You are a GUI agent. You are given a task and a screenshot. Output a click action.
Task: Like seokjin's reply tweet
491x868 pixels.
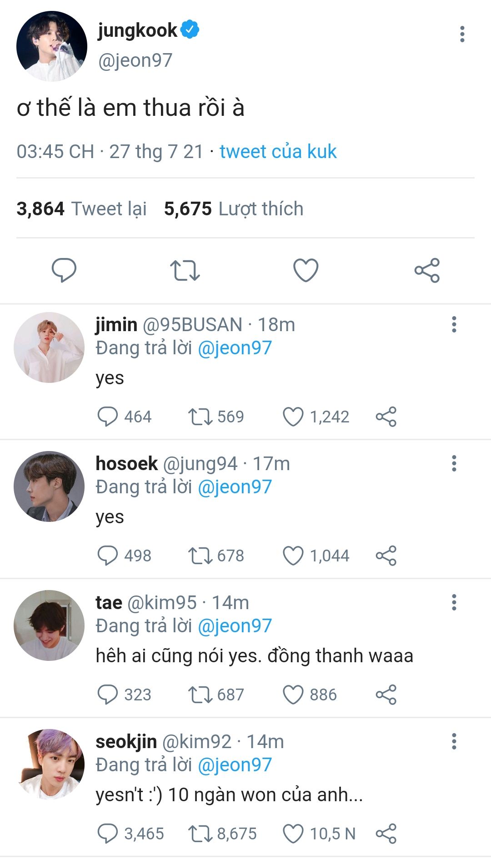click(x=293, y=833)
